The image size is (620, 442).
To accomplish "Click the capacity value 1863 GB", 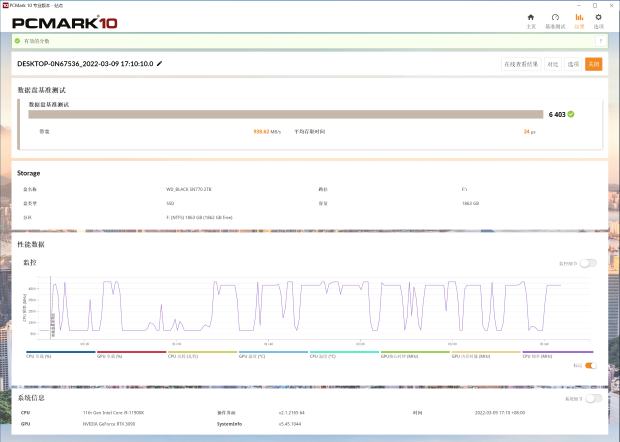I will click(x=470, y=203).
